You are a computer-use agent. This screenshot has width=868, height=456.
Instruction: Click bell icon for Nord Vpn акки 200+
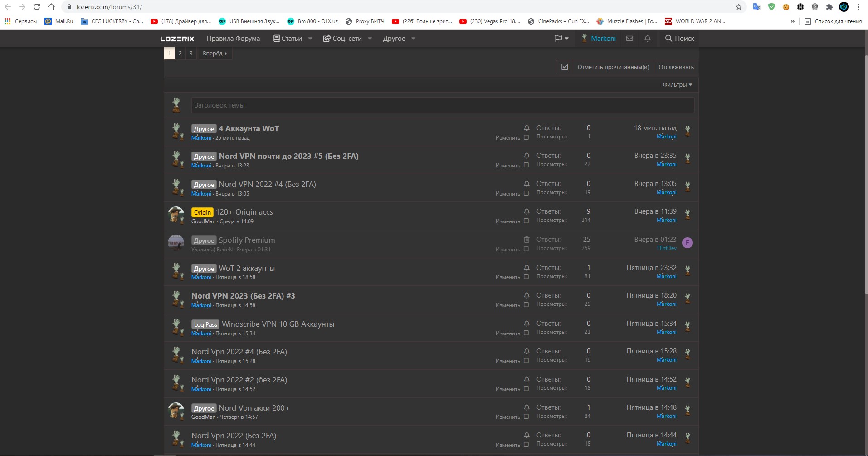point(527,407)
